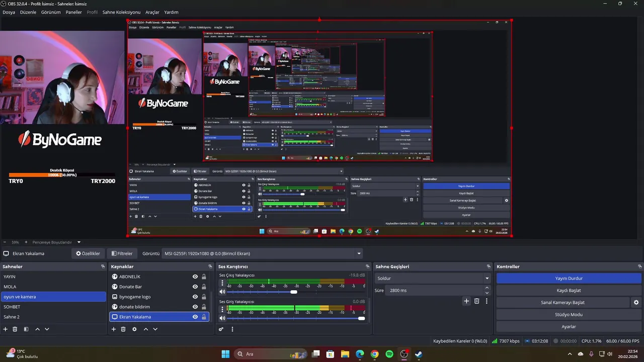Open the Soldur transition dropdown
Image resolution: width=644 pixels, height=362 pixels.
click(433, 278)
